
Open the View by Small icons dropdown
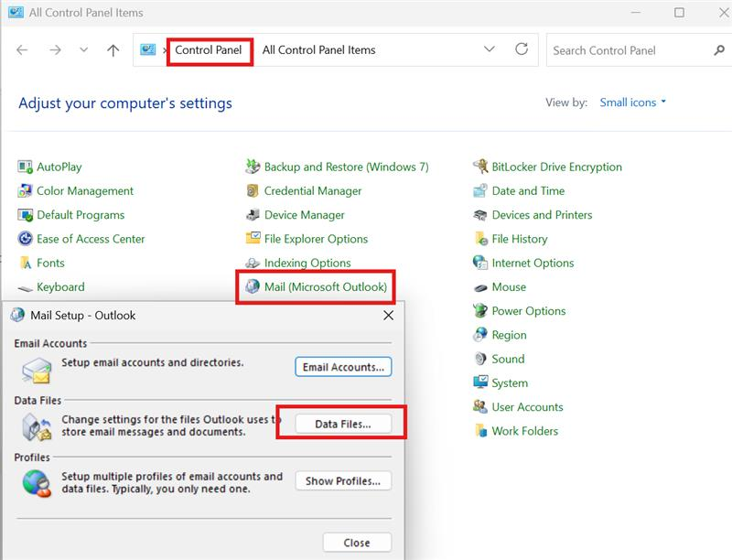click(x=632, y=102)
